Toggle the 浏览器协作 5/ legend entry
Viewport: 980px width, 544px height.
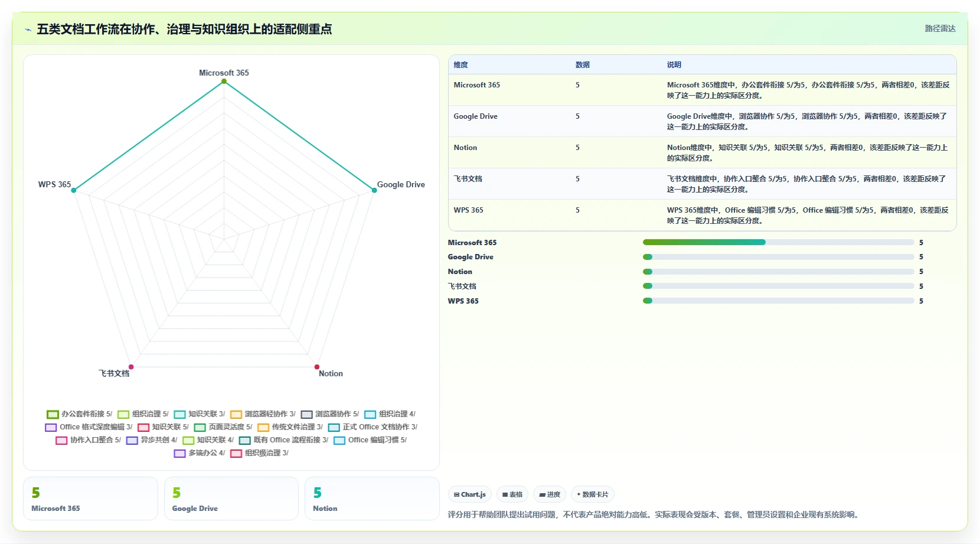pyautogui.click(x=330, y=414)
